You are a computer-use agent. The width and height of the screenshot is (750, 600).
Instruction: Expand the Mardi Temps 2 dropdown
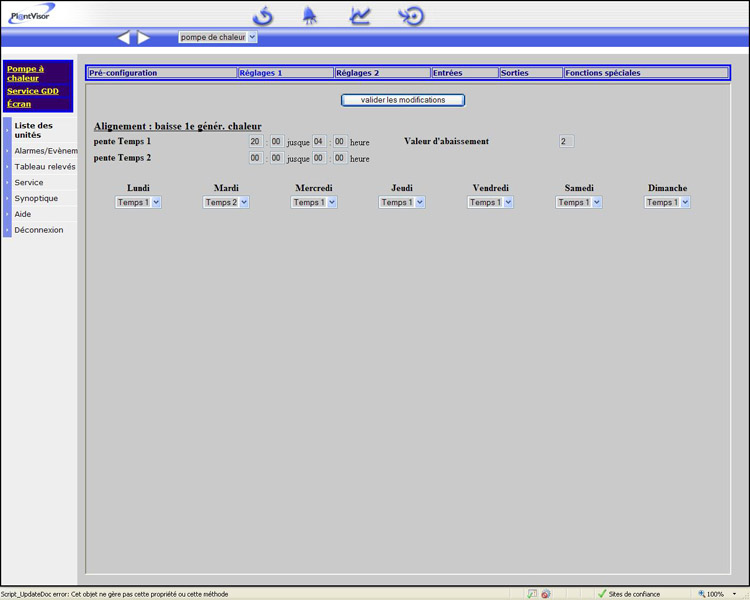point(226,202)
